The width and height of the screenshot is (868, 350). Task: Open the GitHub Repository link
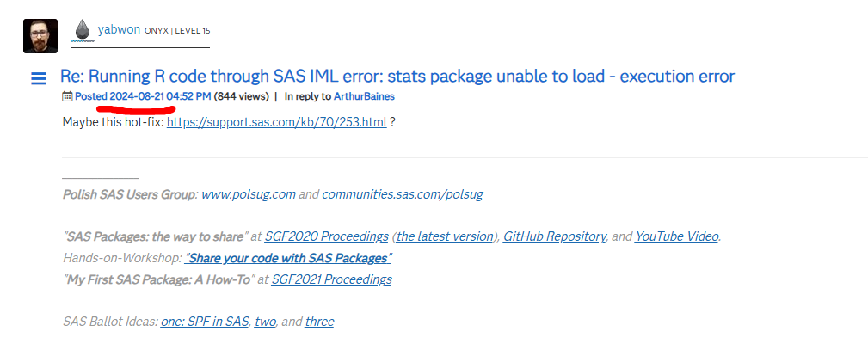pyautogui.click(x=555, y=236)
